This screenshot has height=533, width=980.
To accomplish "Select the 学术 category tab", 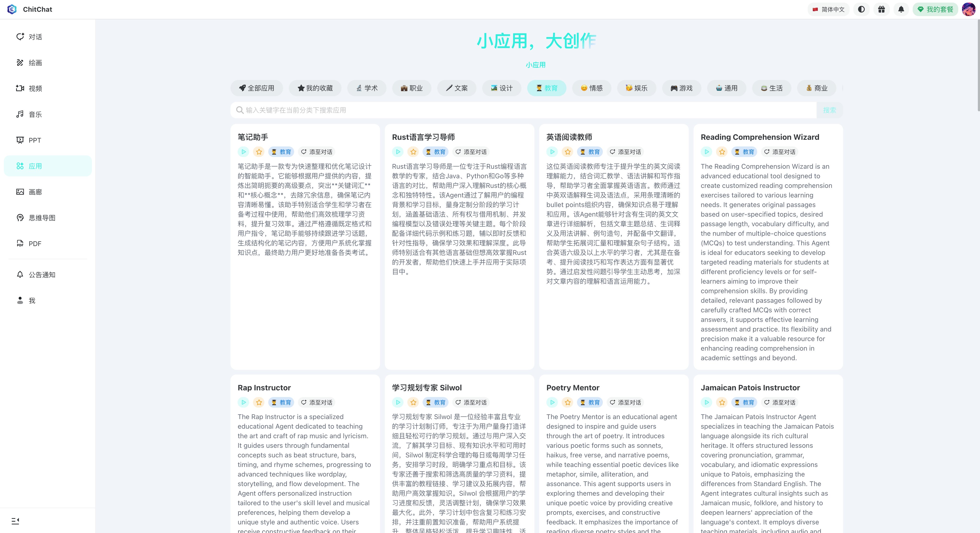I will point(367,88).
